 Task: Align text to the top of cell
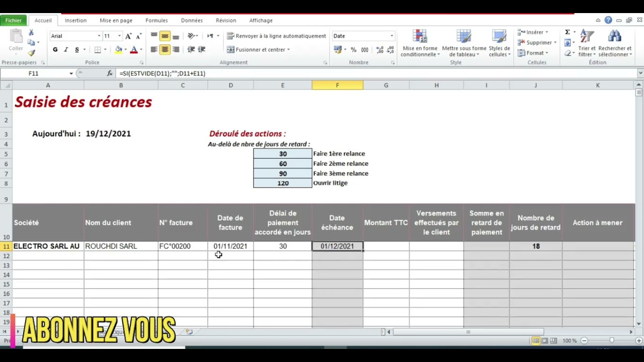tap(154, 36)
